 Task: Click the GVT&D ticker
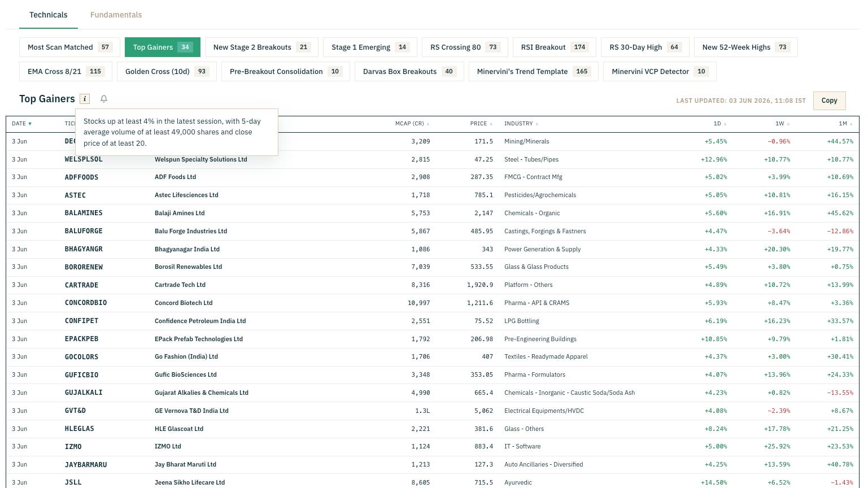[75, 411]
